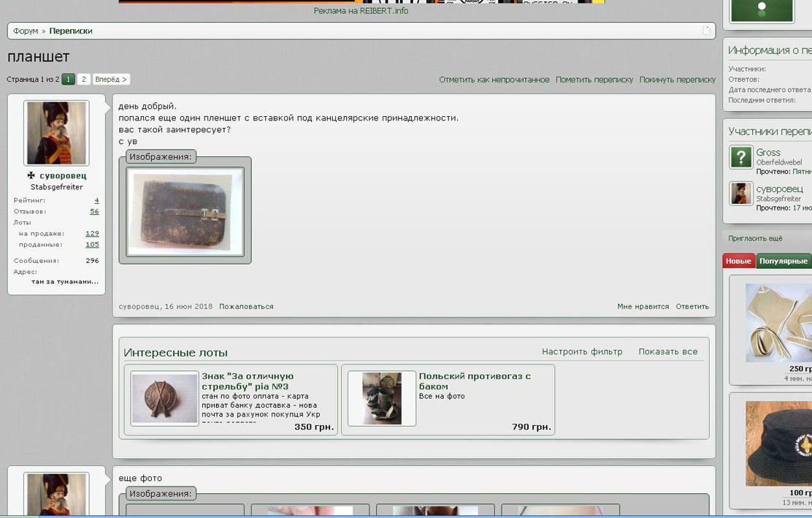Open the Форум breadcrumb link
The width and height of the screenshot is (812, 518).
pos(26,31)
